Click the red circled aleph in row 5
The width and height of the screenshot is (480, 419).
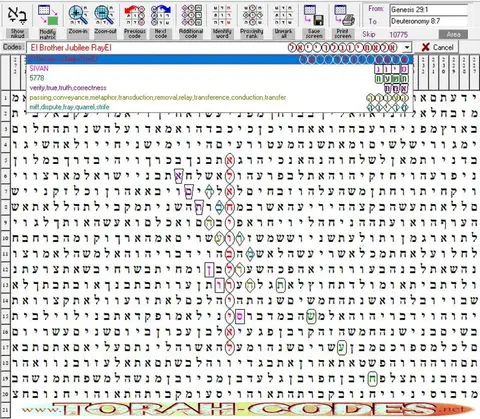229,161
